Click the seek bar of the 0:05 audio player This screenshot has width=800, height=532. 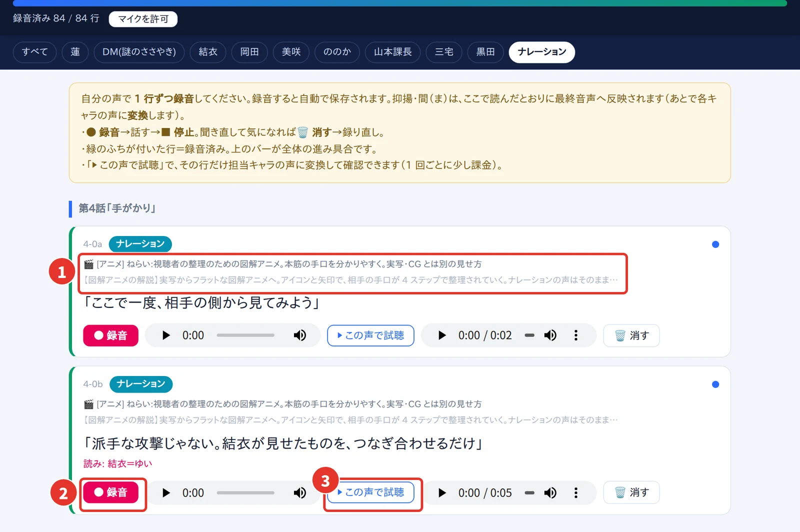(529, 493)
